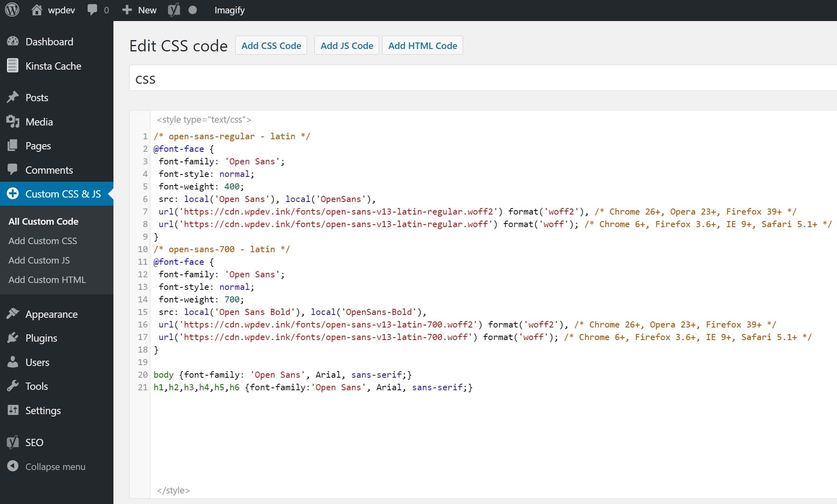Open Tools via the wrench icon
This screenshot has height=504, width=837.
pyautogui.click(x=13, y=386)
